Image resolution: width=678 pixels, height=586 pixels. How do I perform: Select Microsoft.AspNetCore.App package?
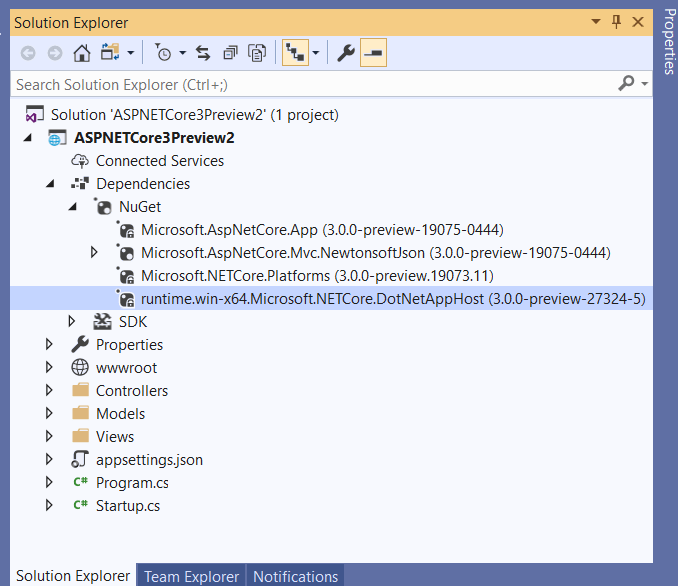[322, 230]
